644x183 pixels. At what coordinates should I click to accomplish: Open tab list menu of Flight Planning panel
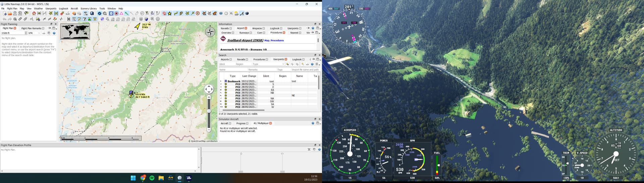(x=54, y=28)
